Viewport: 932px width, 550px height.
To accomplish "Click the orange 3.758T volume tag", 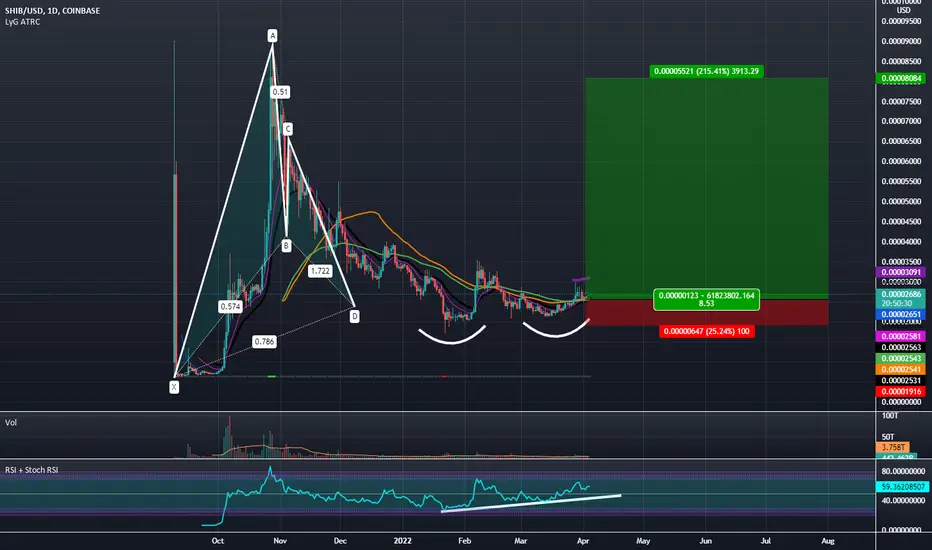I will coord(893,447).
